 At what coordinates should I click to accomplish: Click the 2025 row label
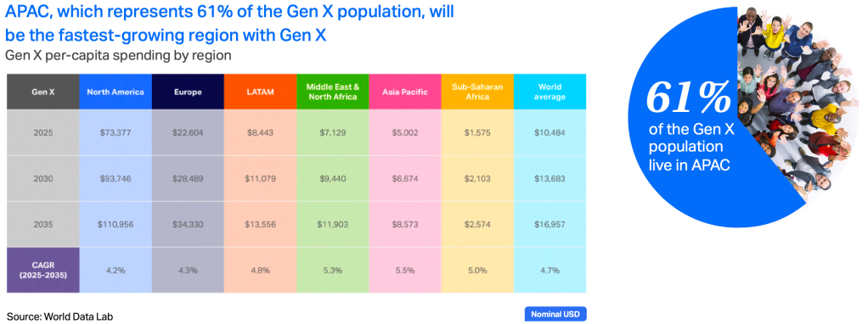point(42,132)
